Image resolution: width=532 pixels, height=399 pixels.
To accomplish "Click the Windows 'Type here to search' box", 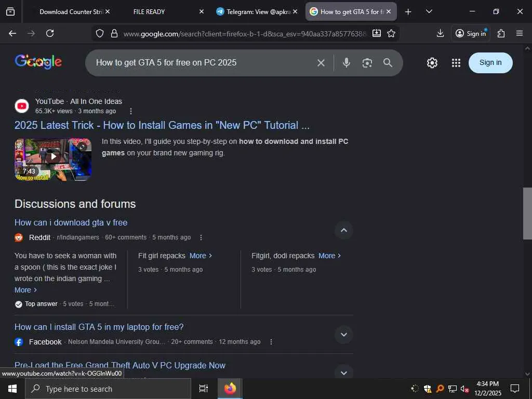I will [x=108, y=389].
